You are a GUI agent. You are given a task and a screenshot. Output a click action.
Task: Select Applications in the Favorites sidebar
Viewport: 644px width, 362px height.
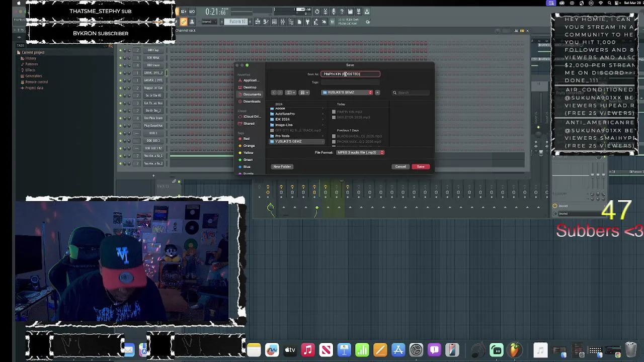249,80
